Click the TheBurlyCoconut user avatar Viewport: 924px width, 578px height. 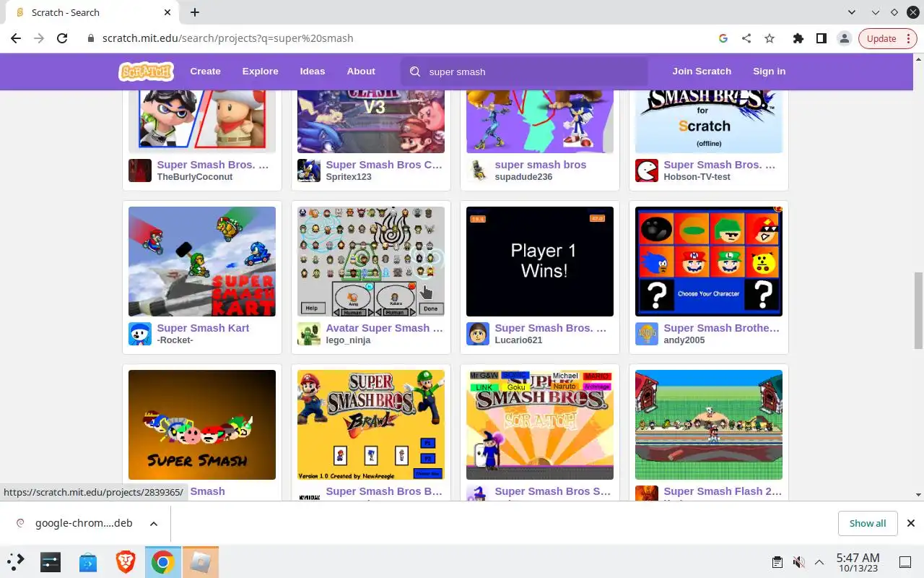[140, 171]
